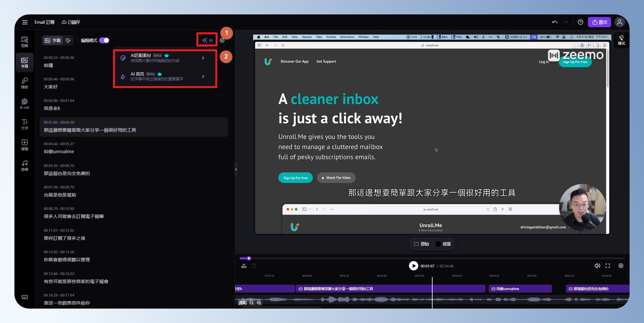Toggle the 編輯模式 switch off
The width and height of the screenshot is (644, 323).
(x=104, y=40)
